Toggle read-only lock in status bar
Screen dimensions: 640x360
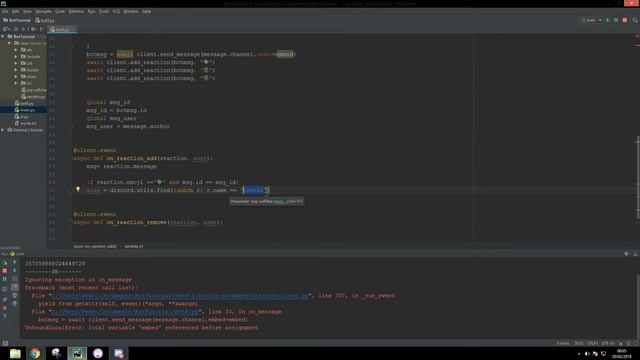pos(621,343)
